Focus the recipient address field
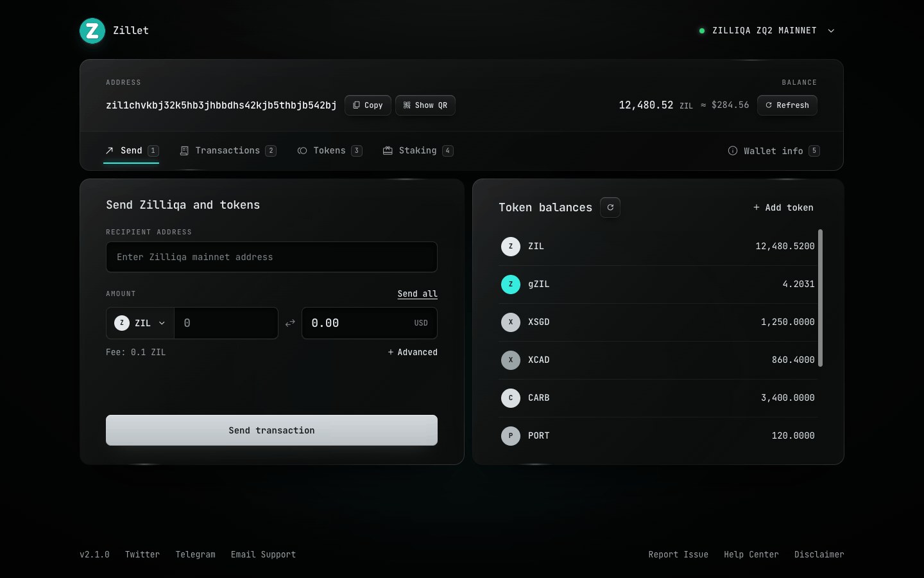924x578 pixels. [x=271, y=257]
